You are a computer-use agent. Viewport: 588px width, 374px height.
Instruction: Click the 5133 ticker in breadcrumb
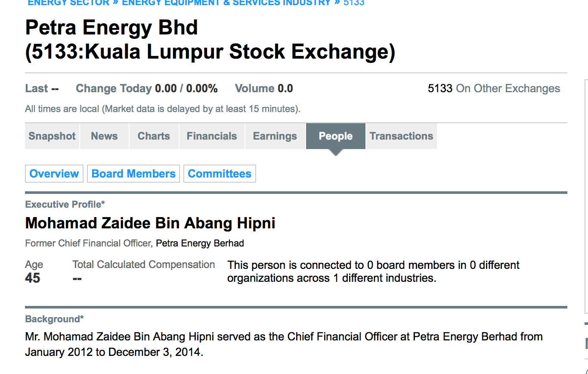(354, 3)
